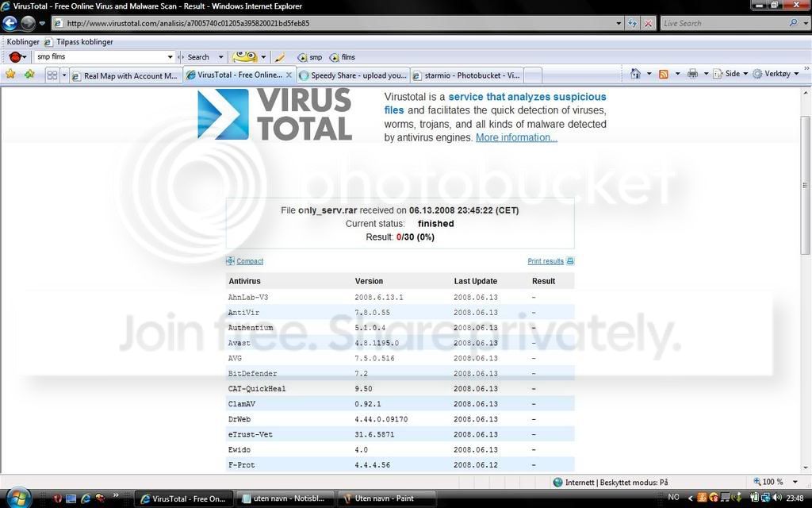812x508 pixels.
Task: Click the Show Desktop quick launch icon
Action: (71, 498)
